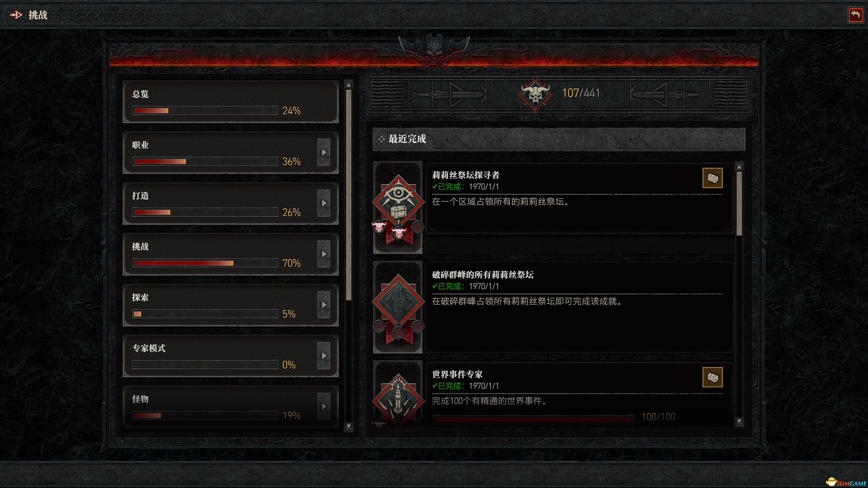The height and width of the screenshot is (488, 868).
Task: Expand the 探索 category arrow
Action: pyautogui.click(x=324, y=305)
